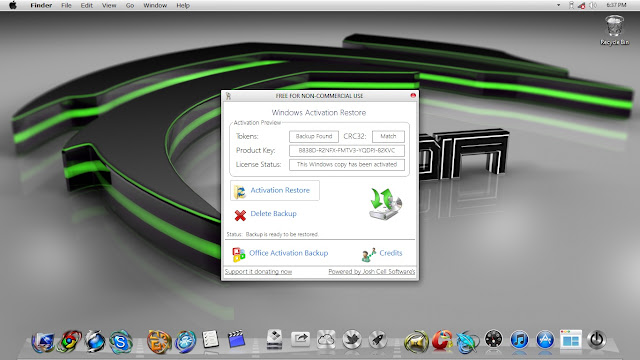Viewport: 640px width, 360px height.
Task: Launch Google Chrome from the dock
Action: 69,341
